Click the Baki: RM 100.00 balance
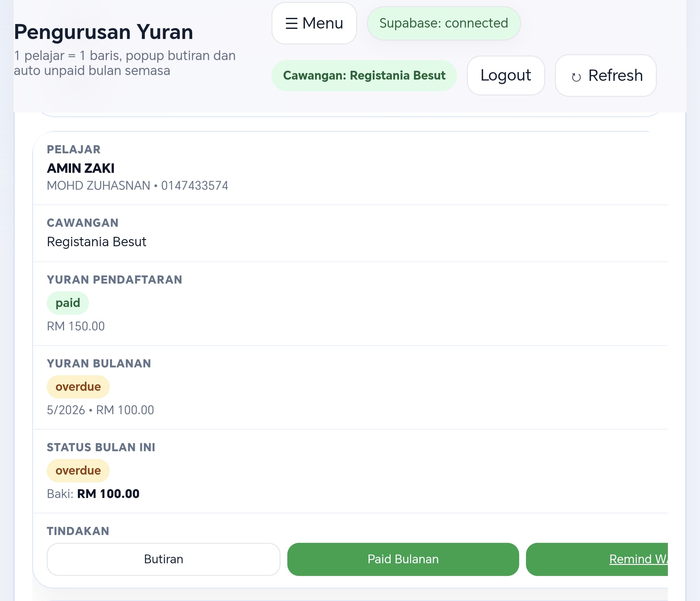The image size is (700, 601). (x=93, y=494)
